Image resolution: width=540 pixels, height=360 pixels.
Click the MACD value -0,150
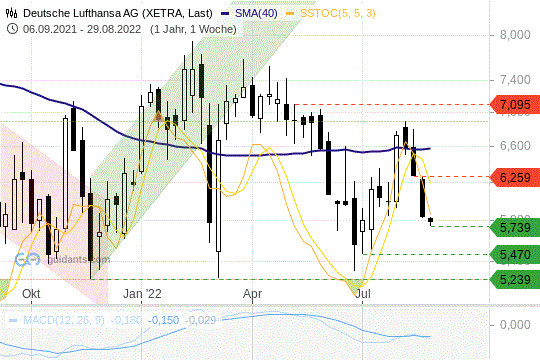(x=163, y=320)
